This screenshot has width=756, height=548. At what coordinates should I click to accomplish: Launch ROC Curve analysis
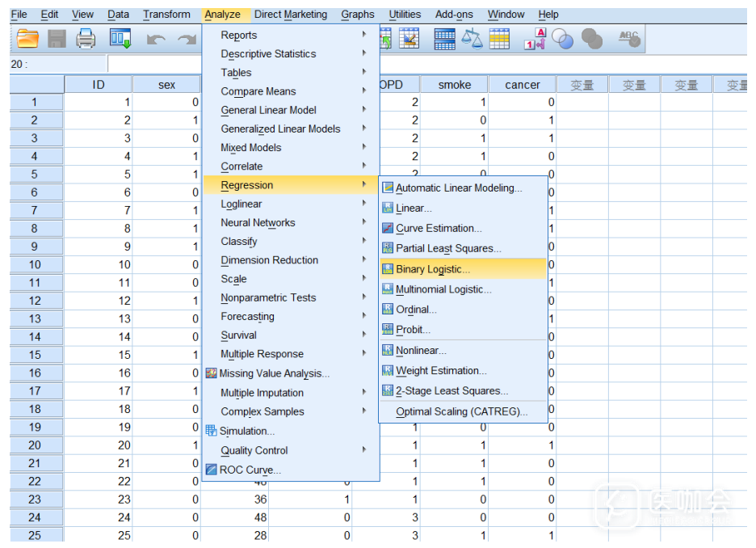coord(250,470)
